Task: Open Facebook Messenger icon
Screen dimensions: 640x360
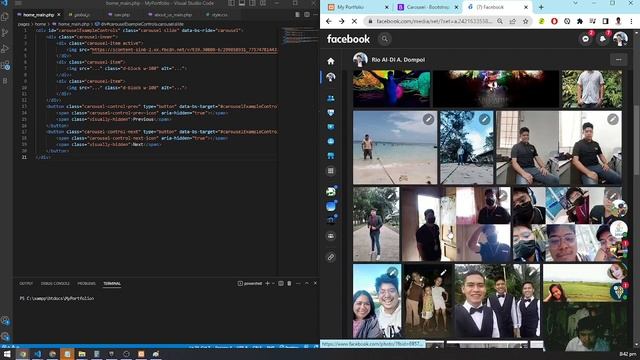Action: point(586,39)
